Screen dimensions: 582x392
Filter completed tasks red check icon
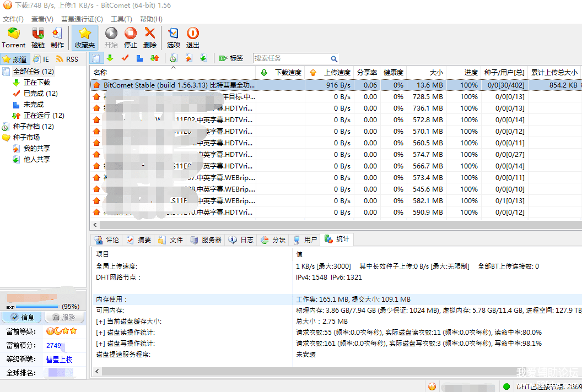coord(125,58)
